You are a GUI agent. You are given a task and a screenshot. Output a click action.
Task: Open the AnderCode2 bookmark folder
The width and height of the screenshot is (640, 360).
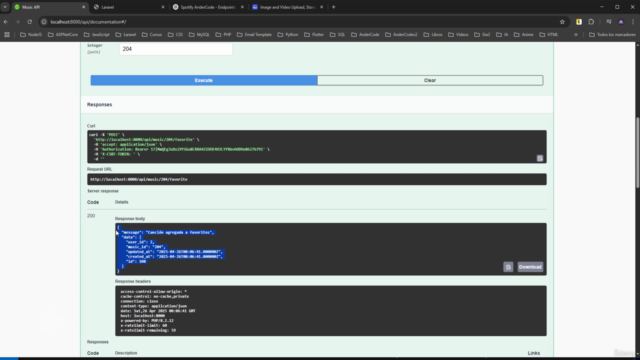click(x=401, y=35)
